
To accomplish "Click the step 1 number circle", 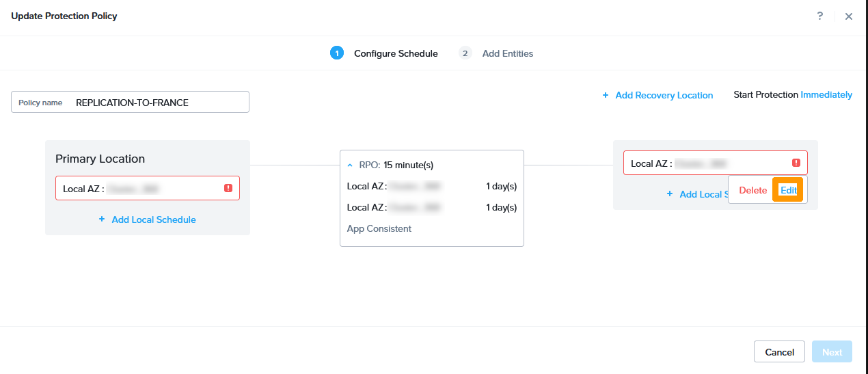I will coord(336,53).
